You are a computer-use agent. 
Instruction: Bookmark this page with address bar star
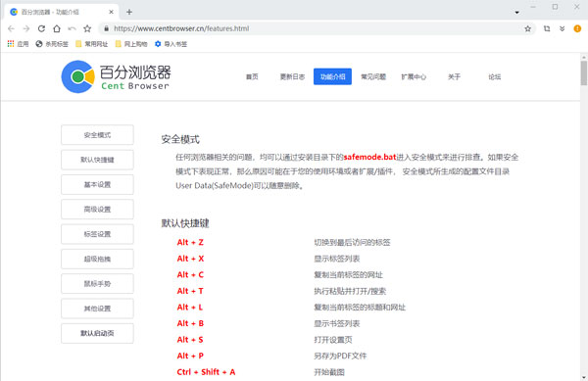[x=527, y=28]
